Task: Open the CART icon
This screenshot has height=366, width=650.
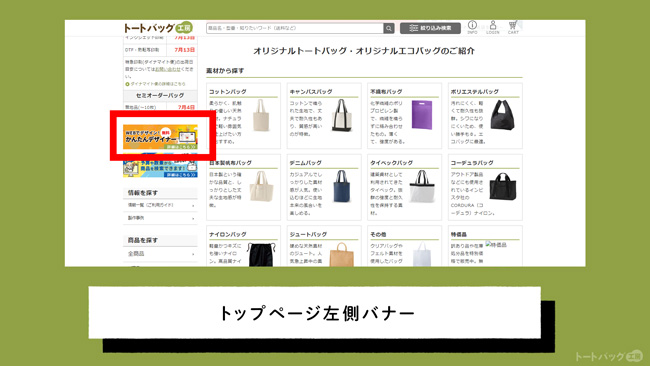Action: (513, 27)
